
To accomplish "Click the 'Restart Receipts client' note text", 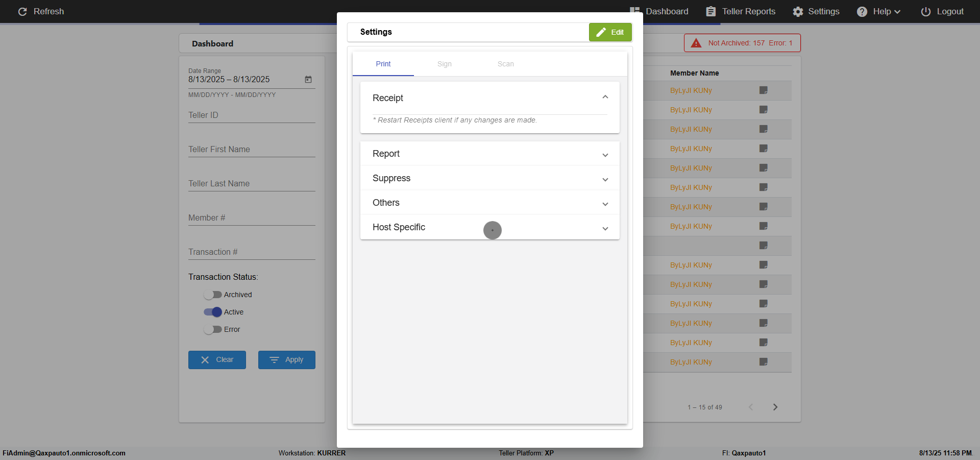I will click(x=455, y=120).
